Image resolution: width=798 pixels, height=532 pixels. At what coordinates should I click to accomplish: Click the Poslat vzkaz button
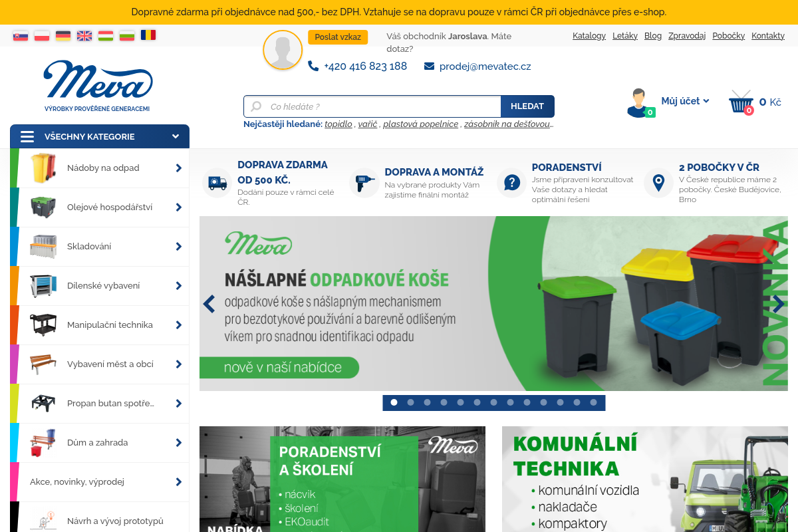338,37
